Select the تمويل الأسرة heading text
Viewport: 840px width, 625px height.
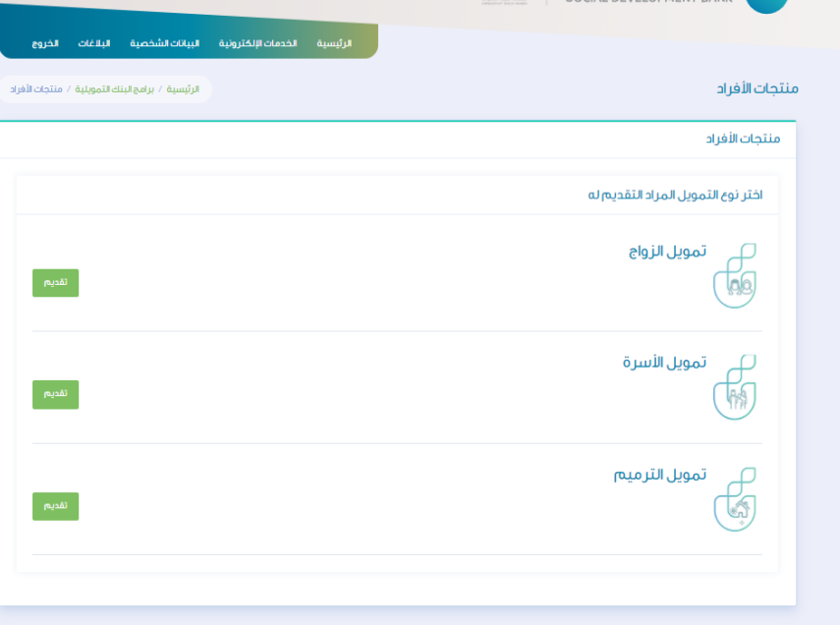pyautogui.click(x=664, y=364)
